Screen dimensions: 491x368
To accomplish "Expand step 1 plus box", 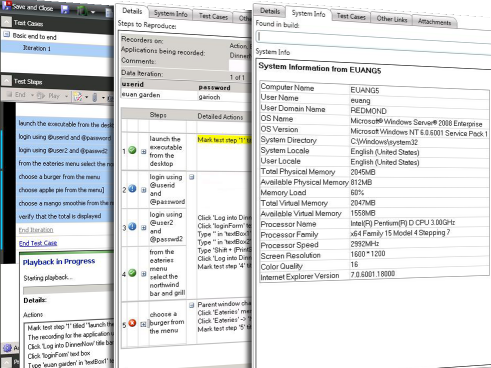I will (144, 152).
